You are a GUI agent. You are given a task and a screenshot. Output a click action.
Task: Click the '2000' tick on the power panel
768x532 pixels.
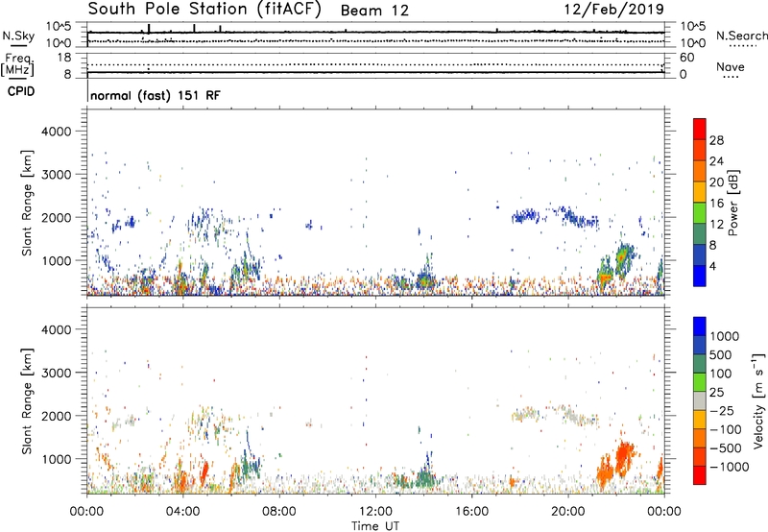(x=56, y=217)
